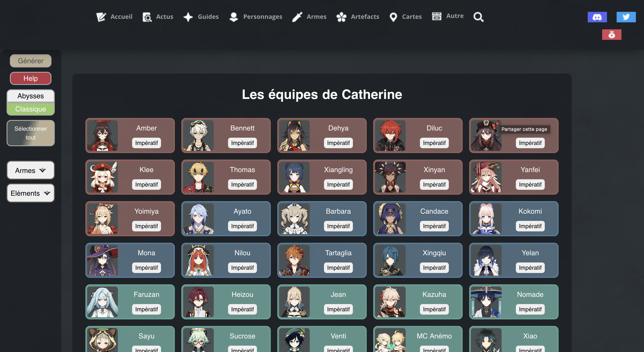The width and height of the screenshot is (644, 352).
Task: Select Jean's character portrait
Action: [x=294, y=302]
